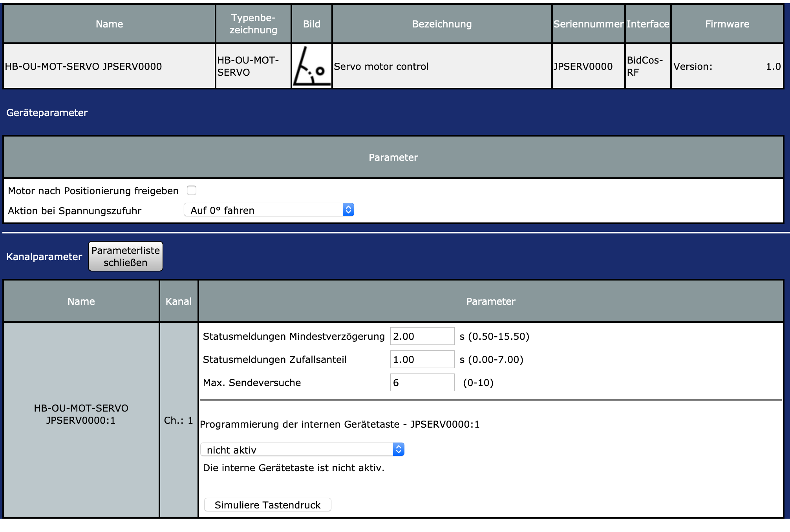Click the 'Firmware' column header
Viewport: 790px width, 532px height.
tap(727, 24)
